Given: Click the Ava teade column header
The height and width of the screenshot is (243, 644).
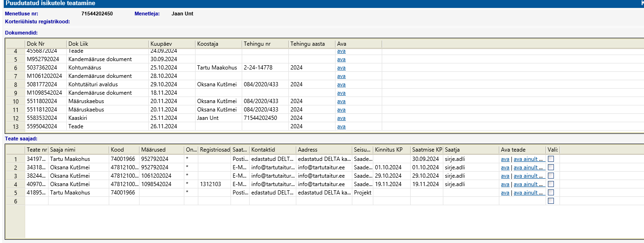Looking at the screenshot, I should [522, 150].
